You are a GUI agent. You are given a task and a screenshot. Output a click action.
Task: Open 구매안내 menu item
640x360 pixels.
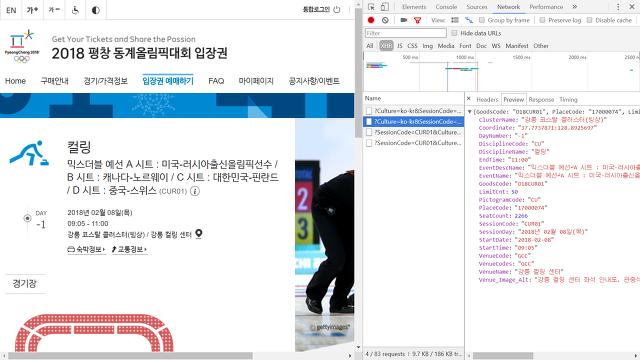point(54,81)
